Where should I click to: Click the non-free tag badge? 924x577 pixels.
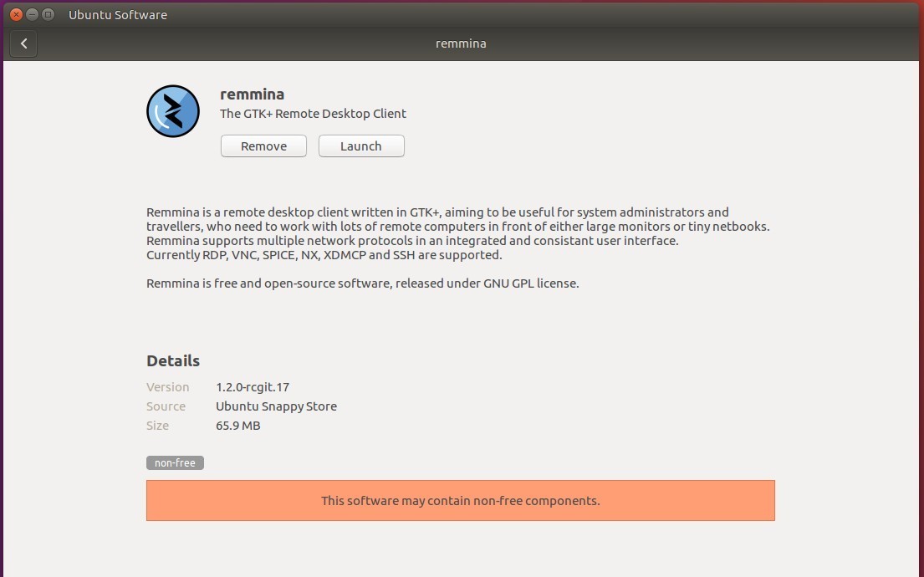tap(175, 462)
